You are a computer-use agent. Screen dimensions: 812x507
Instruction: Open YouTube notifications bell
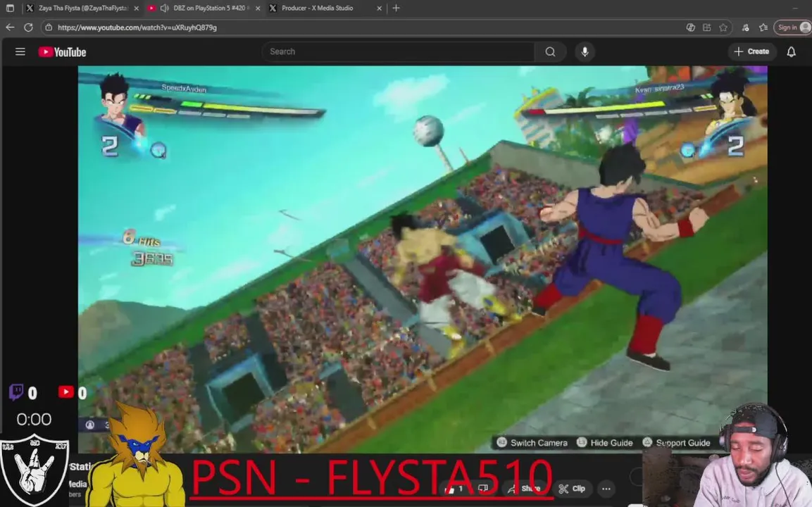[792, 52]
